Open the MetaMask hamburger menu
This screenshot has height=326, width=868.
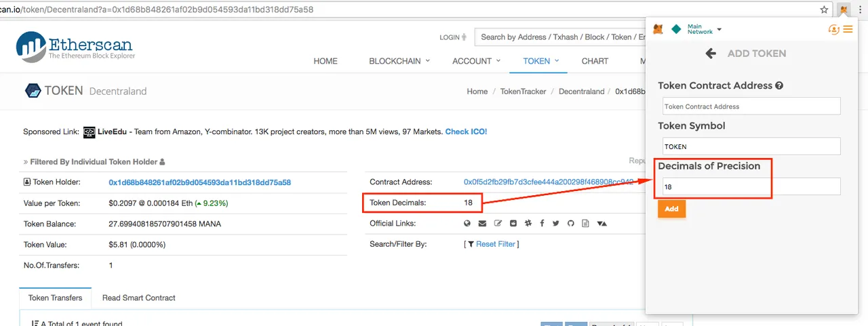(x=848, y=29)
